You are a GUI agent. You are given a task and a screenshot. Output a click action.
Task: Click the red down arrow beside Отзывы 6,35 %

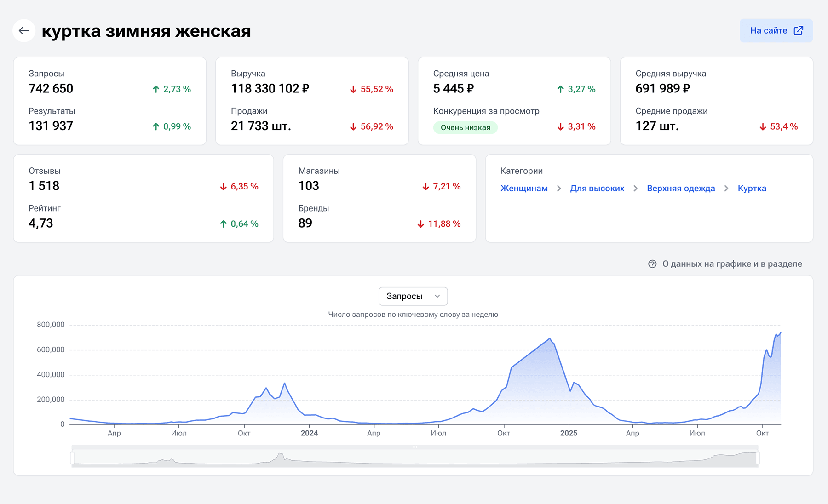[224, 187]
